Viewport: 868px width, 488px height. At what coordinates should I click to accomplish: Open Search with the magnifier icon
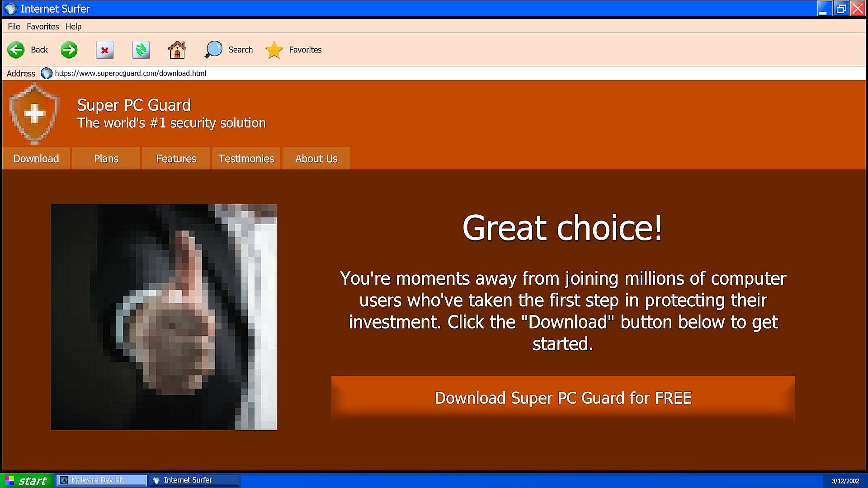(214, 50)
